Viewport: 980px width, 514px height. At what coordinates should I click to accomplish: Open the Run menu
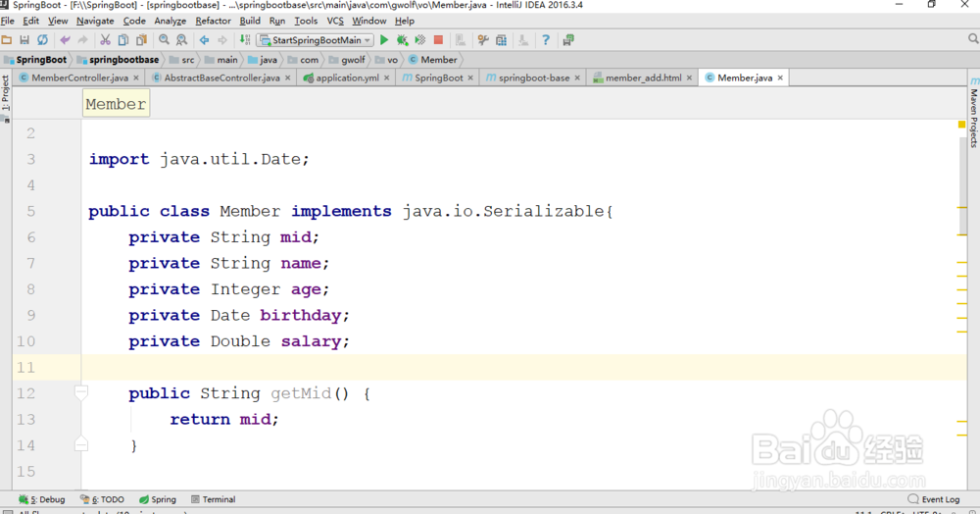[x=277, y=21]
